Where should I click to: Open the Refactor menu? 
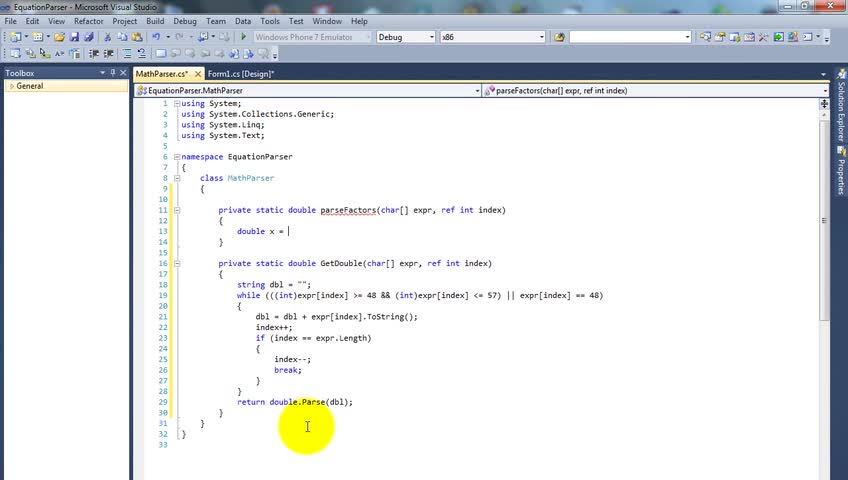[89, 21]
